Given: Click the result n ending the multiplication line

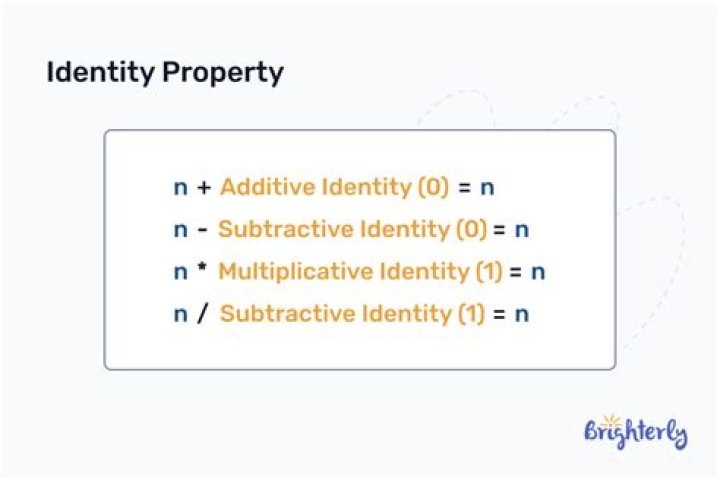Looking at the screenshot, I should 538,272.
